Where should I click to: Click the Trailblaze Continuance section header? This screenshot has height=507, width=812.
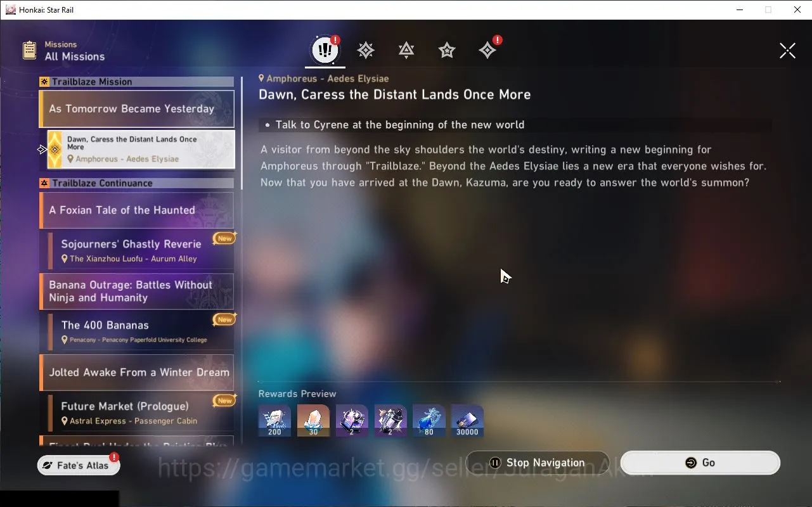point(137,183)
